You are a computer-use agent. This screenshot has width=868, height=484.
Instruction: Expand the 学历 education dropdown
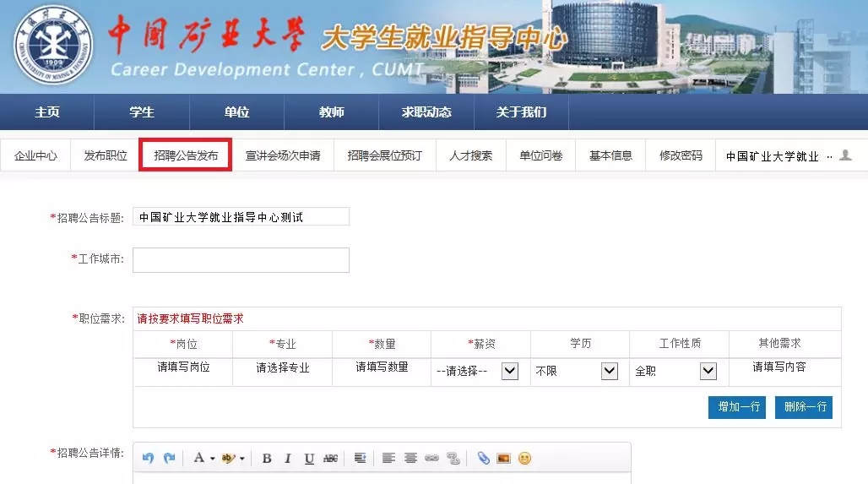pyautogui.click(x=609, y=371)
